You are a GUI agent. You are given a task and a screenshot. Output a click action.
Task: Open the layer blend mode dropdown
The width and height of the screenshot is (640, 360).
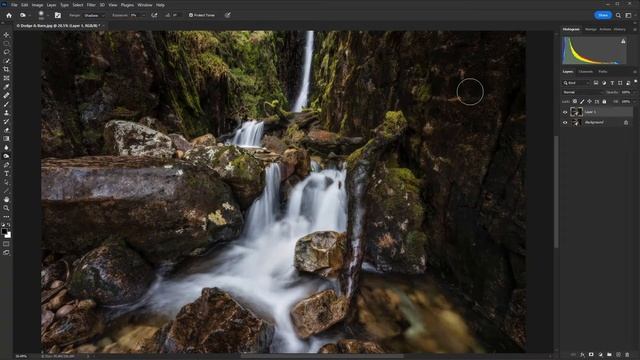pos(583,92)
